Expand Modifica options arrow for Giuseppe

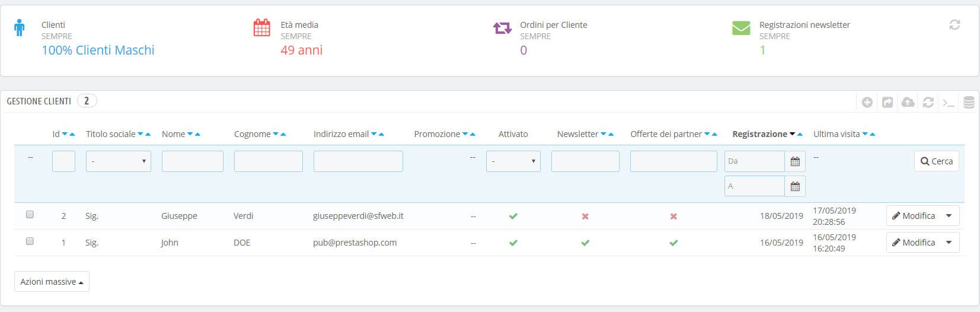(949, 216)
